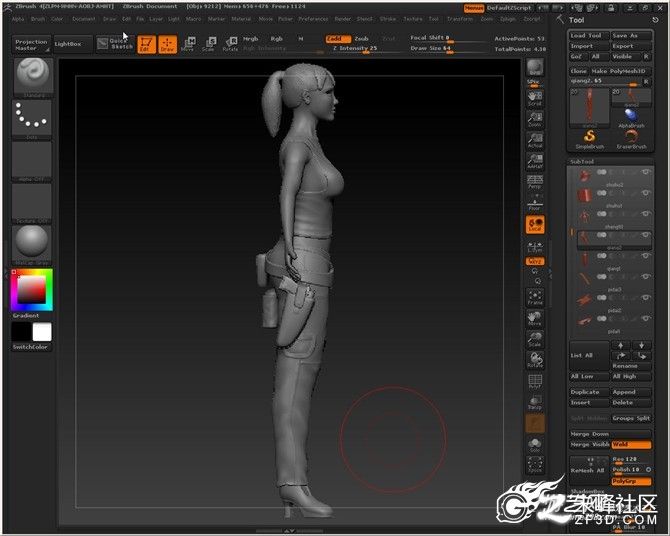
Task: Click the Scroll document icon
Action: click(535, 98)
